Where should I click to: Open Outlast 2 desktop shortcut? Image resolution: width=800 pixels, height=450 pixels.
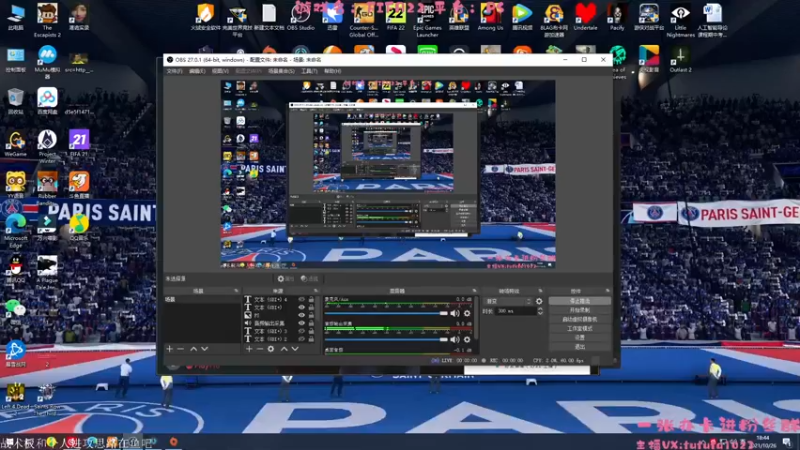pyautogui.click(x=680, y=59)
